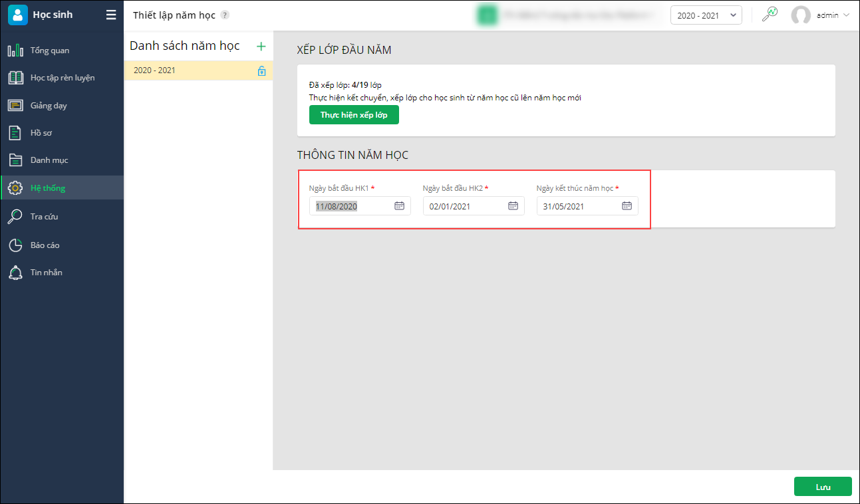
Task: Add a new school year with plus icon
Action: pyautogui.click(x=261, y=47)
